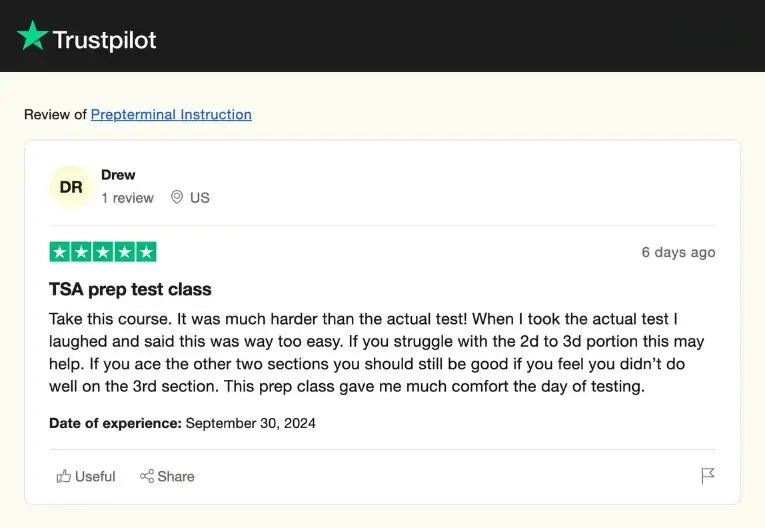Click the Trustpilot wordmark text

coord(104,40)
